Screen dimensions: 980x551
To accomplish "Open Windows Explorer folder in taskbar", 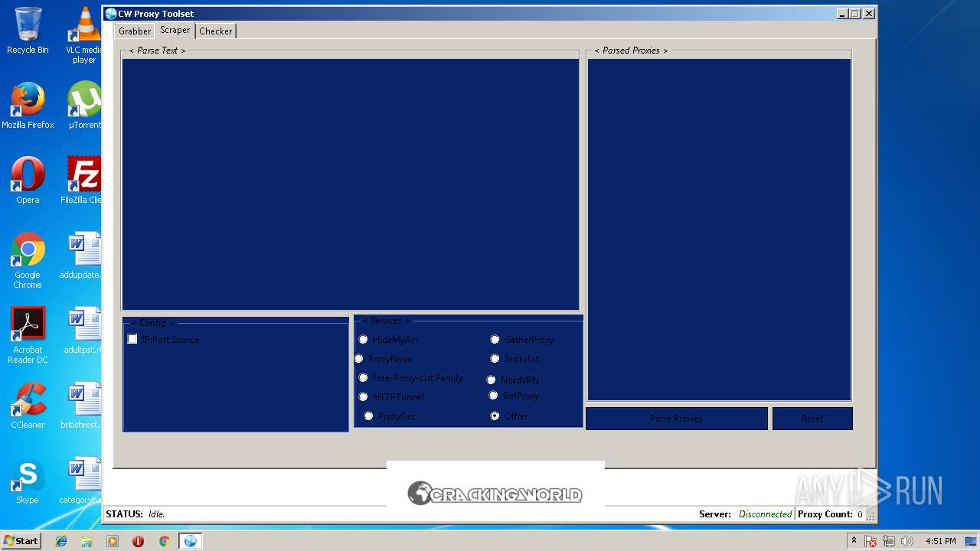I will [87, 541].
